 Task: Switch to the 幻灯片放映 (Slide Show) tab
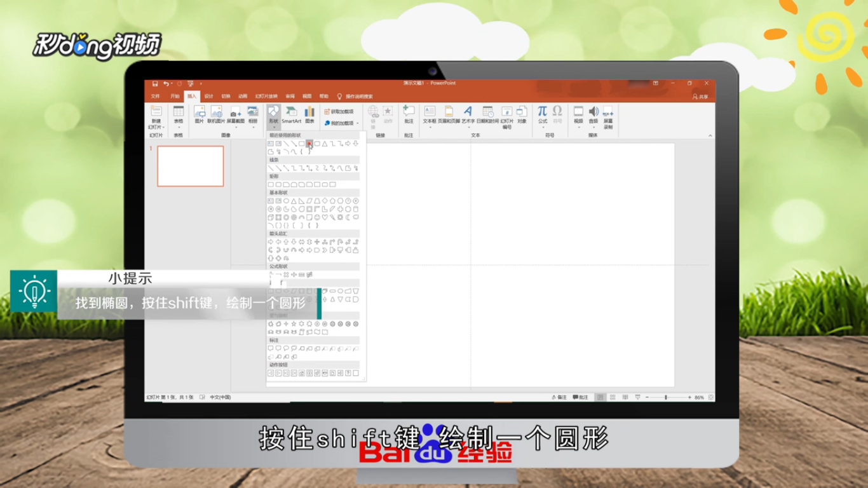point(266,96)
